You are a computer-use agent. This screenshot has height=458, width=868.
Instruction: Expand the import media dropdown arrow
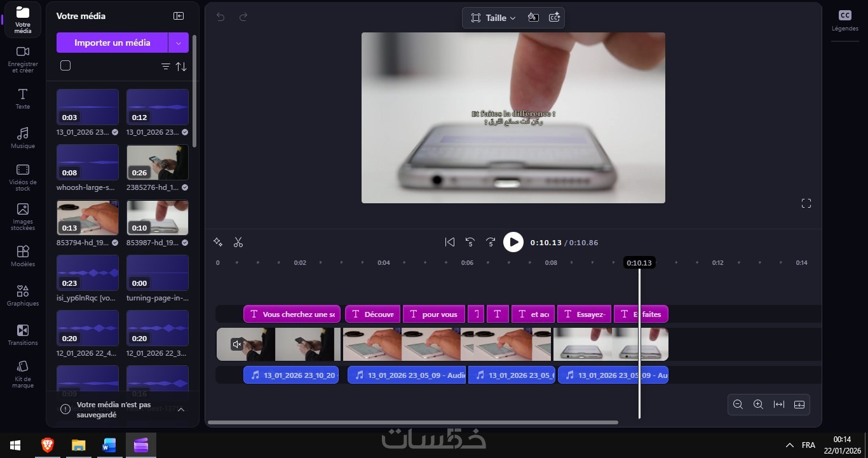point(179,43)
